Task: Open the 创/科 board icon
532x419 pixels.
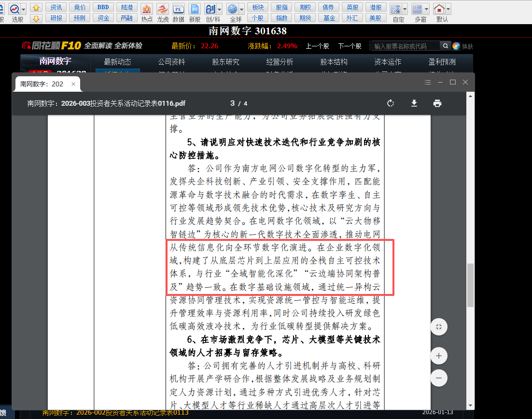Action: (210, 9)
